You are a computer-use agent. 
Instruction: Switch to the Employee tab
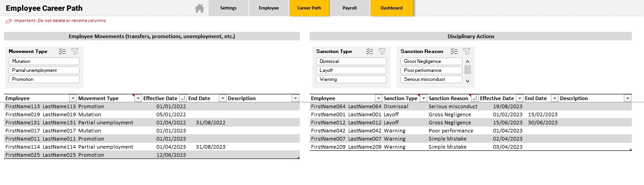(269, 8)
